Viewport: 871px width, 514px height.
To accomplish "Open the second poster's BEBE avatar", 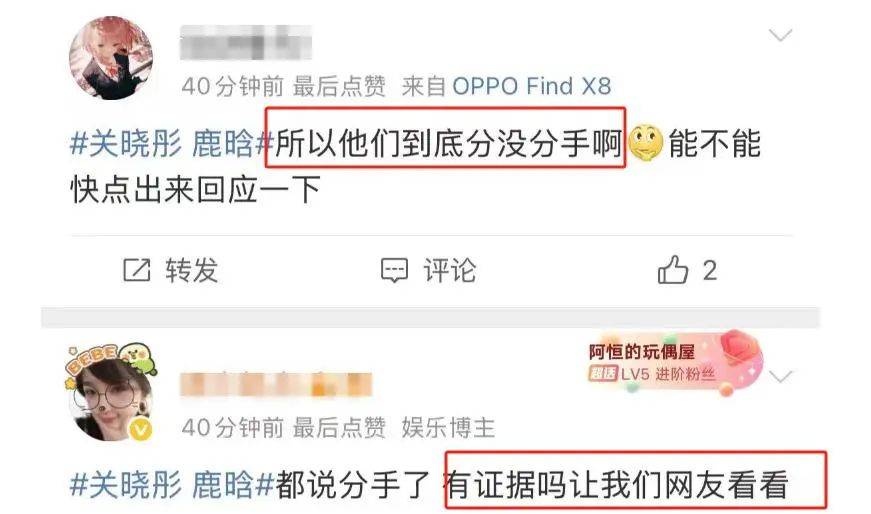I will [111, 392].
